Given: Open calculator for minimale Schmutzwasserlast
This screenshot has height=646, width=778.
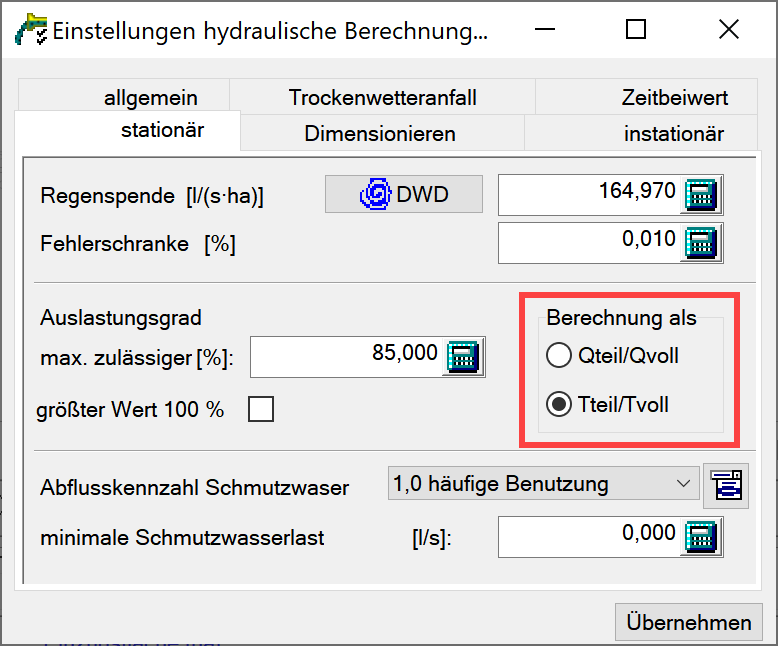Looking at the screenshot, I should 702,537.
